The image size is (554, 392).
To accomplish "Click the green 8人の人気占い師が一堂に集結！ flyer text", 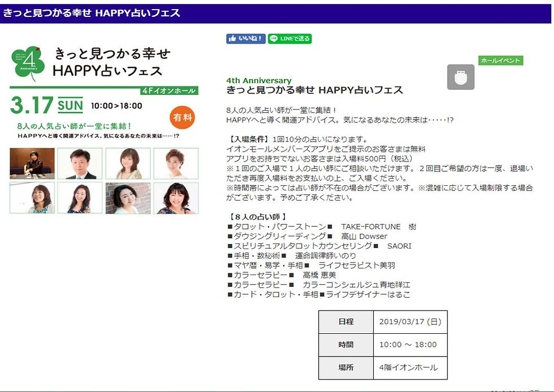I will pyautogui.click(x=74, y=126).
